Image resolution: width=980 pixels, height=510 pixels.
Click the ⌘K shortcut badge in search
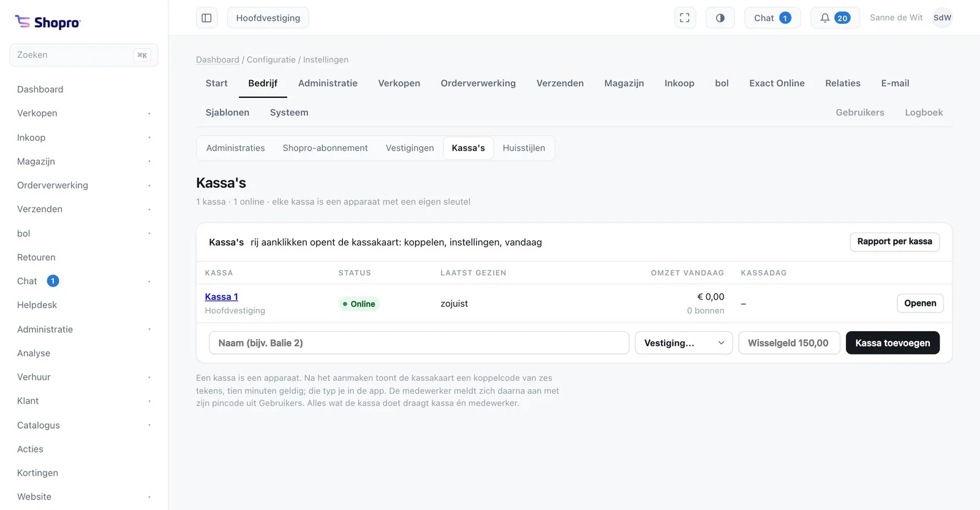pos(142,55)
